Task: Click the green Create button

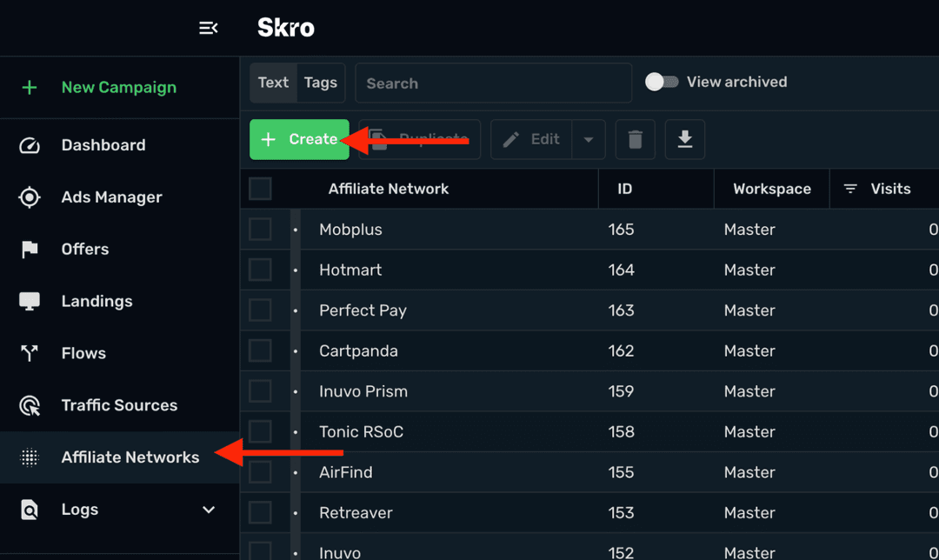Action: [x=299, y=139]
